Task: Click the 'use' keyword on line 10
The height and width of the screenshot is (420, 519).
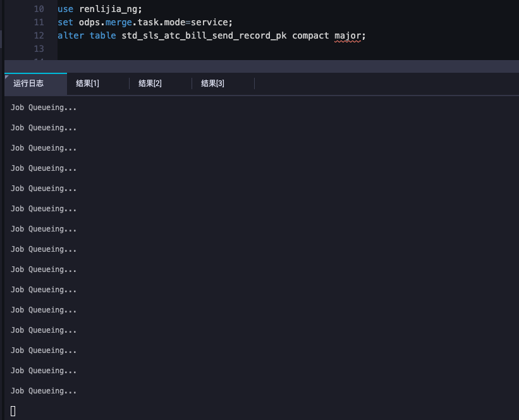Action: point(65,9)
